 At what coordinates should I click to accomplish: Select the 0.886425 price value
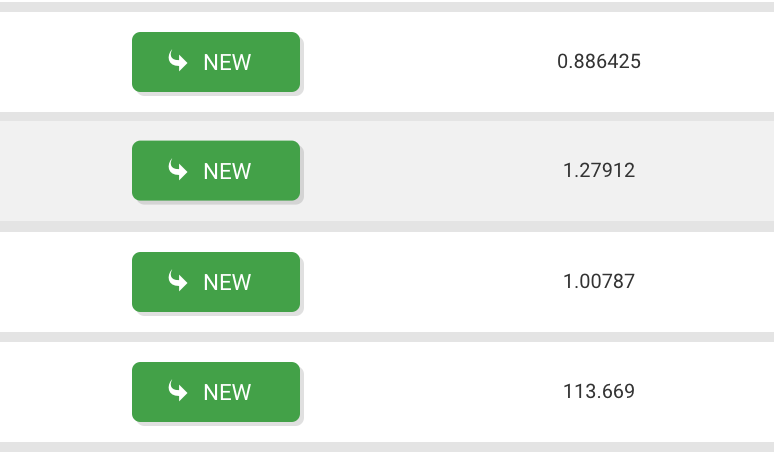599,61
